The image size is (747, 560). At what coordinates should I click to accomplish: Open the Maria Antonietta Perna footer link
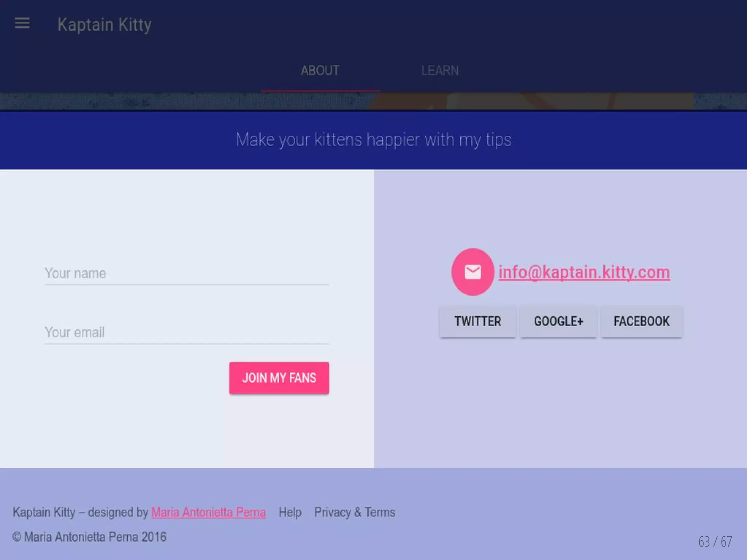click(x=208, y=512)
